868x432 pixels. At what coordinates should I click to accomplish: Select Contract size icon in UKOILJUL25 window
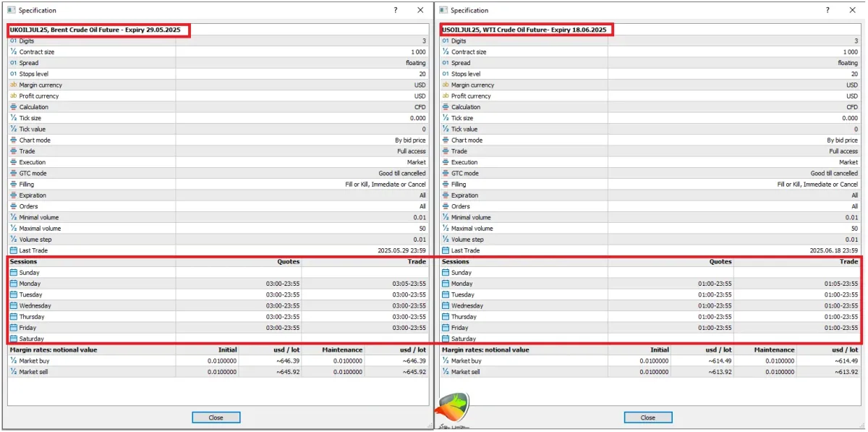13,52
